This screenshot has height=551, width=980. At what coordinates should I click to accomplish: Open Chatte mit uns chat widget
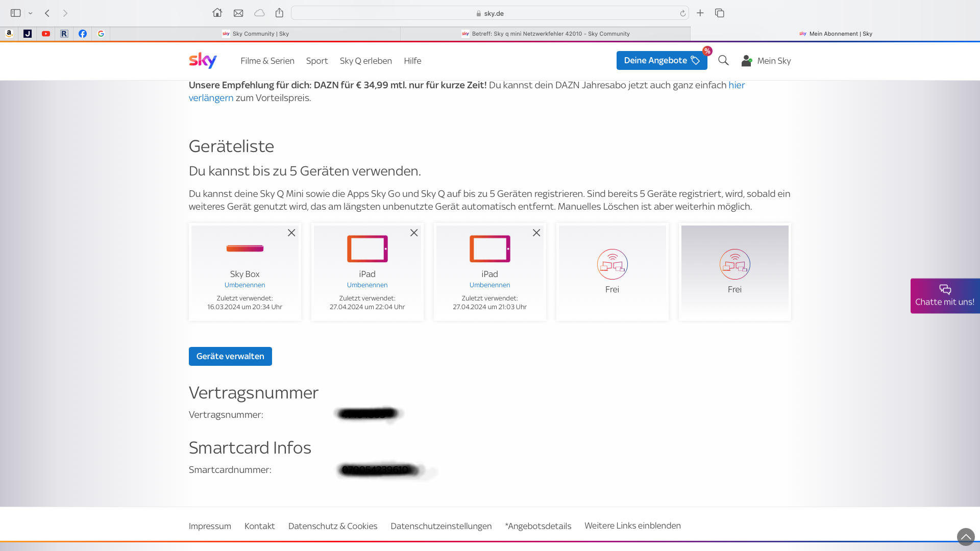point(945,296)
